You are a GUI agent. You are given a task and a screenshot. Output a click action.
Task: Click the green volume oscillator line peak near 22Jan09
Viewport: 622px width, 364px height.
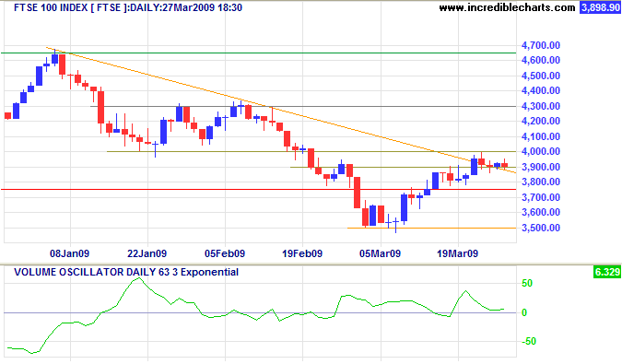(x=138, y=278)
